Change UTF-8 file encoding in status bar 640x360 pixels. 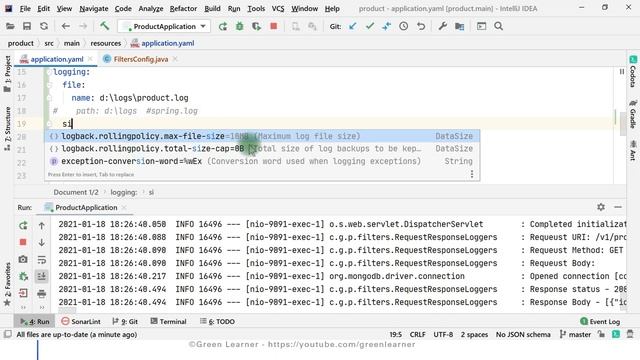tap(443, 335)
